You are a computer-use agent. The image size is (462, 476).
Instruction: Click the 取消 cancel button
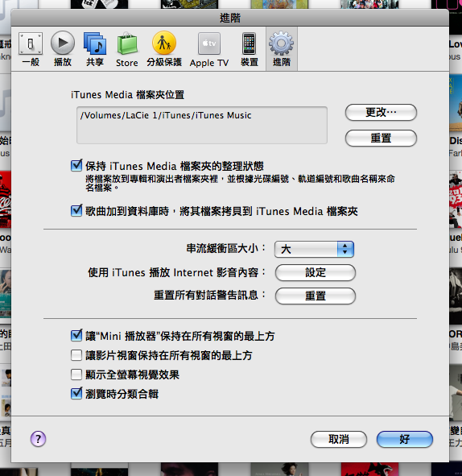[x=339, y=439]
